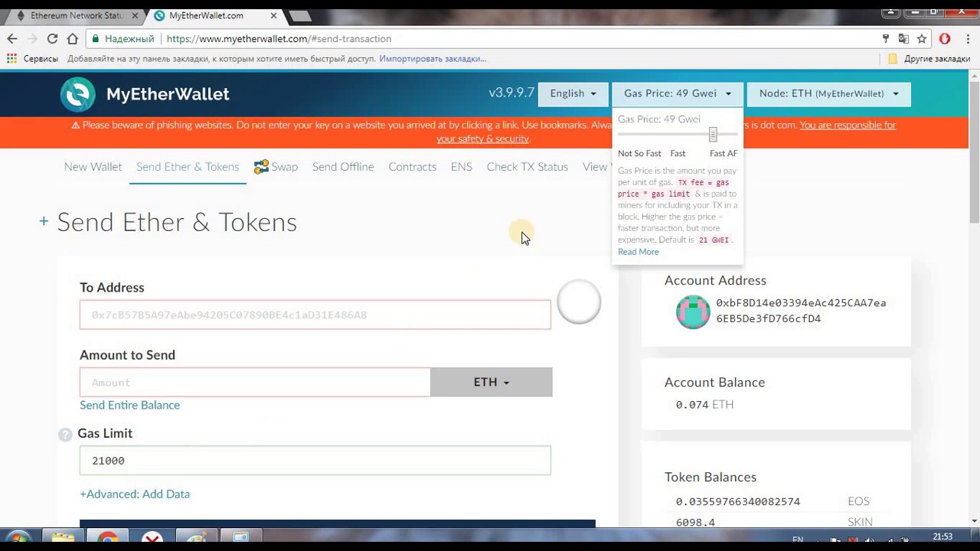
Task: Click the Send Entire Balance link
Action: coord(129,406)
